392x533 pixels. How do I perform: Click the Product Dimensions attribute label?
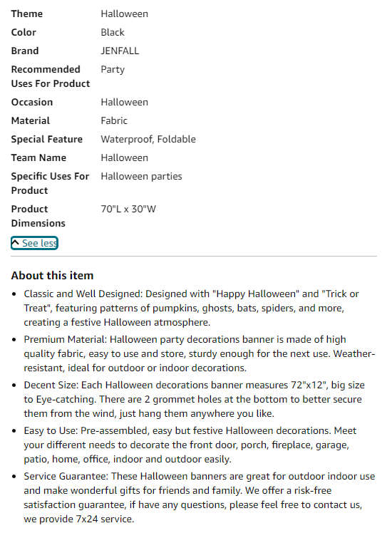38,216
